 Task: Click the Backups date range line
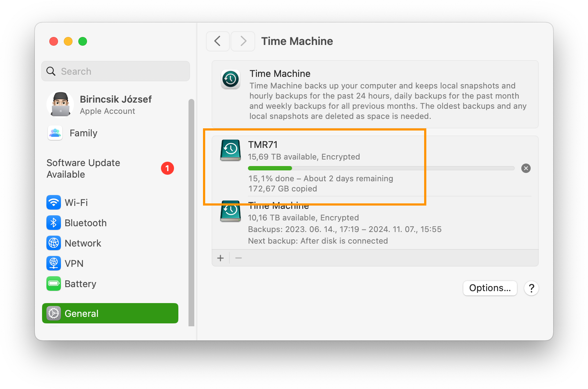344,229
